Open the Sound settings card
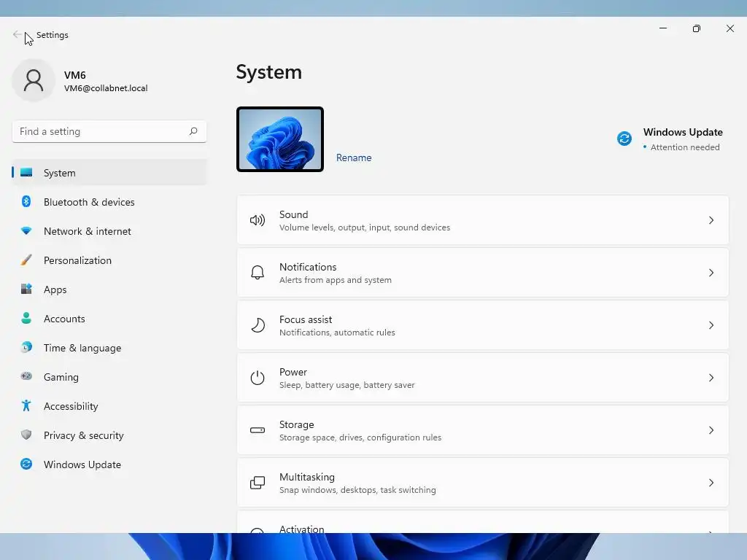This screenshot has width=747, height=560. pos(483,220)
